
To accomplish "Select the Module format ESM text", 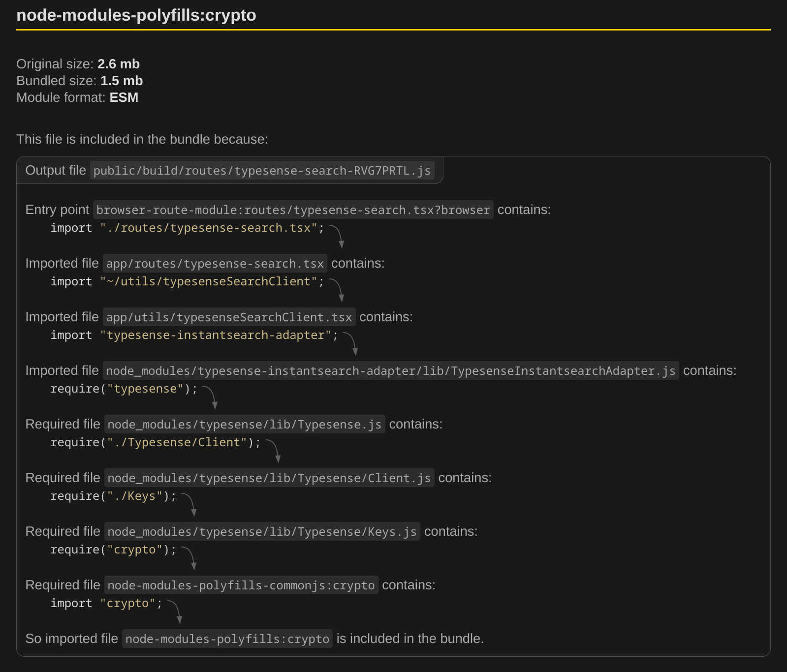I will pyautogui.click(x=77, y=97).
